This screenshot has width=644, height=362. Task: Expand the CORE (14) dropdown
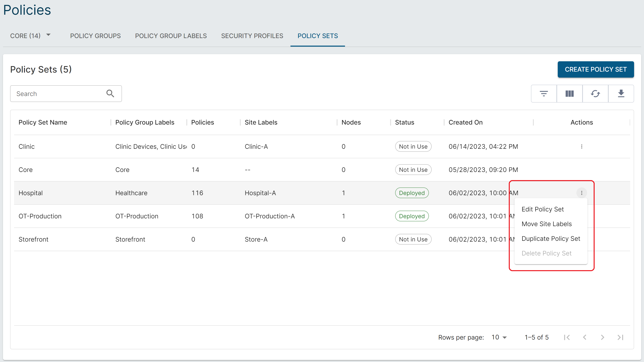point(49,35)
